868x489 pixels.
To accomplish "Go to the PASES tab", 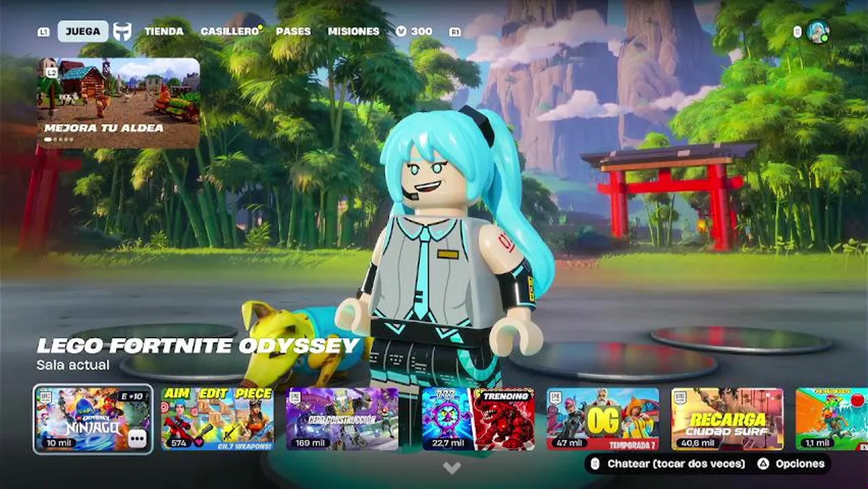I will (293, 31).
